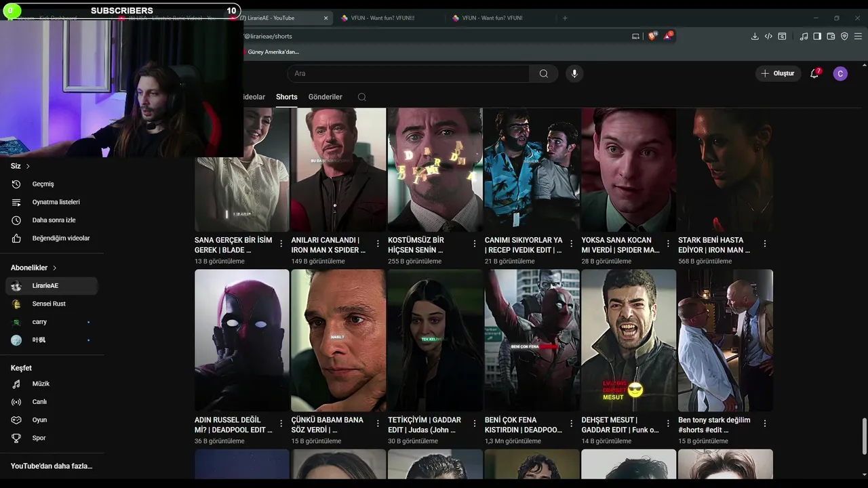Click the address bar URL field
The height and width of the screenshot is (488, 868).
pos(434,36)
